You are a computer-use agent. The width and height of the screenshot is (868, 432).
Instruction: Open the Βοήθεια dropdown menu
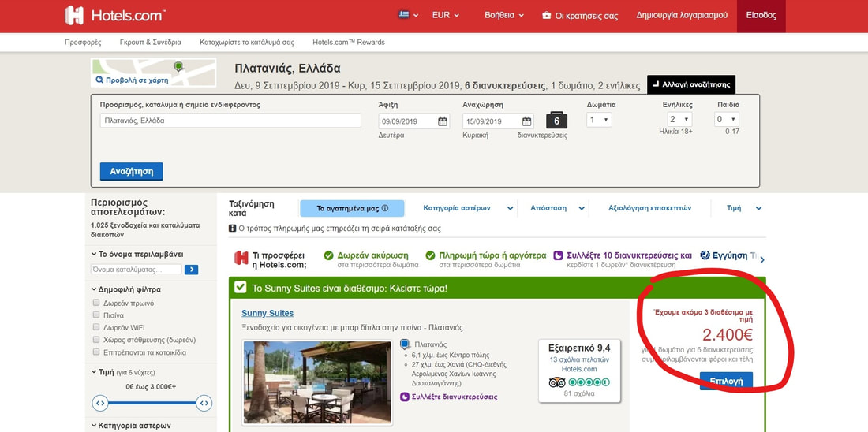503,16
